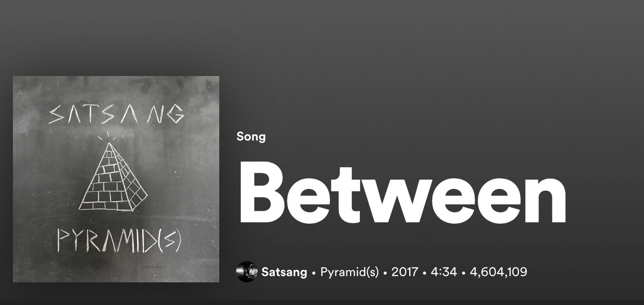Click the chalk PYRAMID(S) text on cover
The height and width of the screenshot is (305, 644).
click(x=119, y=241)
